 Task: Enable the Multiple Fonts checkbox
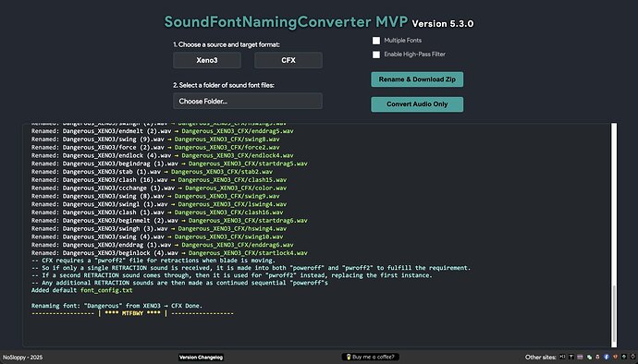click(x=376, y=41)
